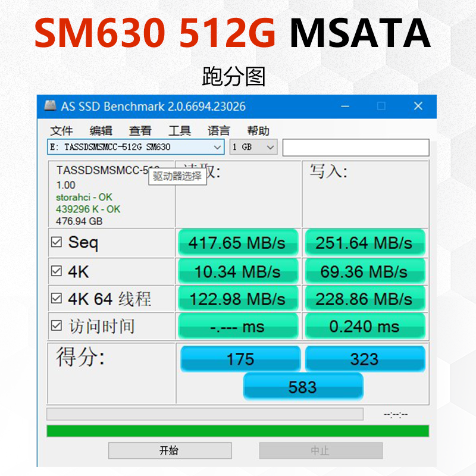Click the 417.65 MB/s Seq read result
Screen dimensions: 476x476
tap(237, 243)
